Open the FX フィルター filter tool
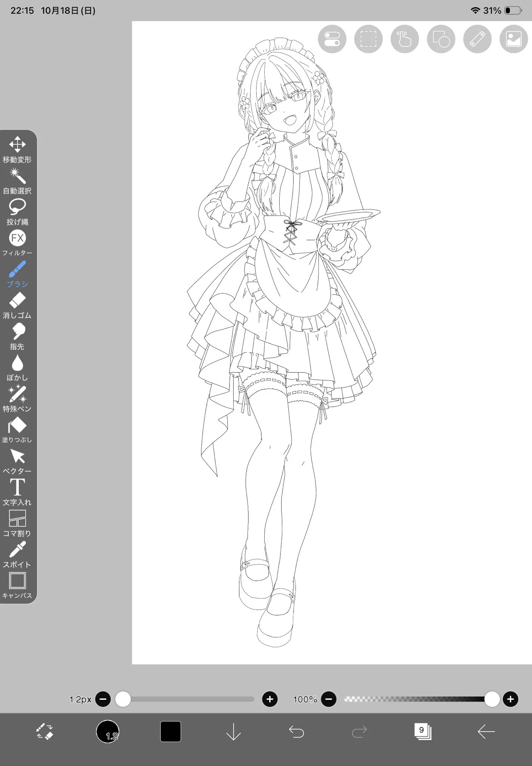Screen dimensions: 532x766 coord(17,243)
